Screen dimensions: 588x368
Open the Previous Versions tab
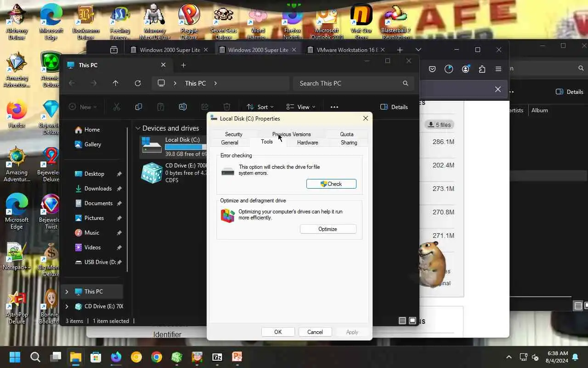[291, 134]
